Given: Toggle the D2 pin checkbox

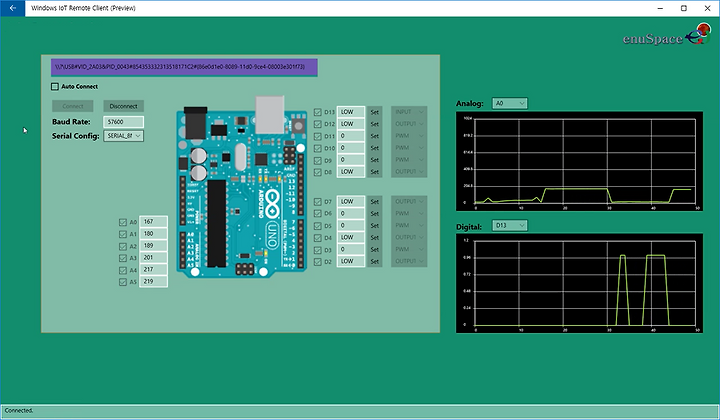Looking at the screenshot, I should tap(317, 262).
